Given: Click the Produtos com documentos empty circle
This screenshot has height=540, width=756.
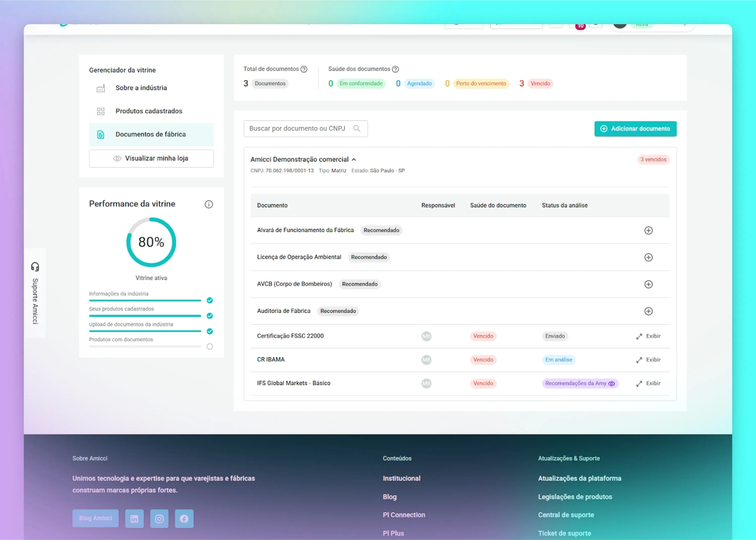Looking at the screenshot, I should 210,346.
